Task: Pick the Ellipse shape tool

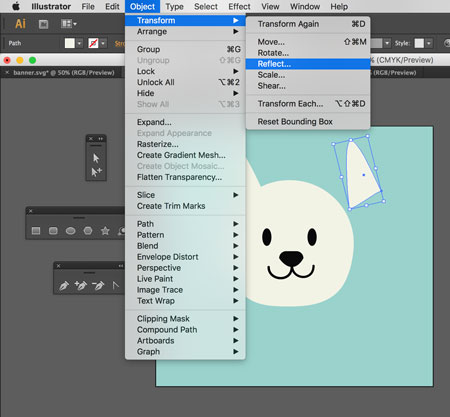Action: tap(71, 231)
